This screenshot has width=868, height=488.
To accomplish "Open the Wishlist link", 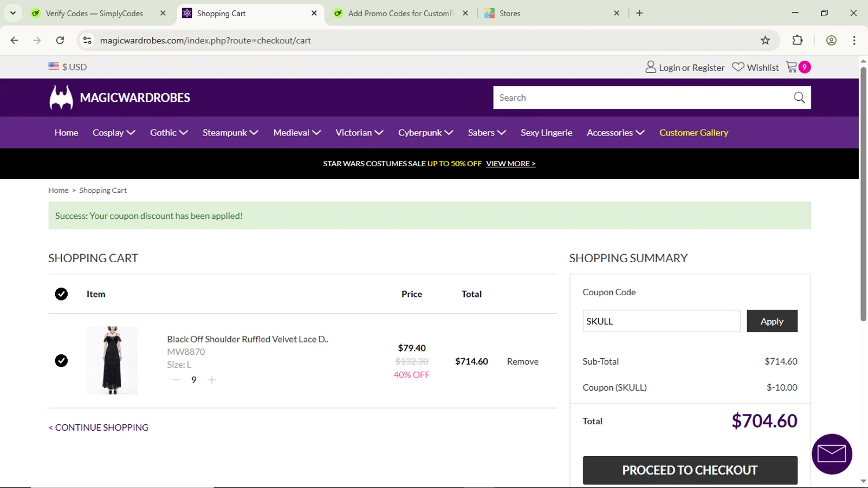I will [x=763, y=68].
